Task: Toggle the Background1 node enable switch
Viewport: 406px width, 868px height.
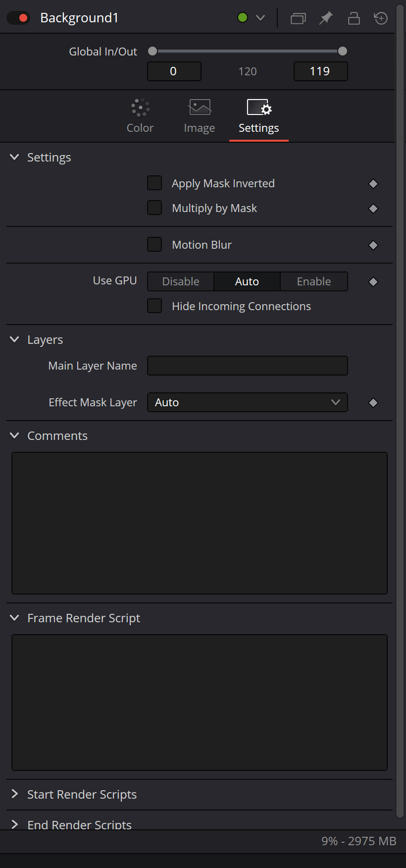Action: pos(18,18)
